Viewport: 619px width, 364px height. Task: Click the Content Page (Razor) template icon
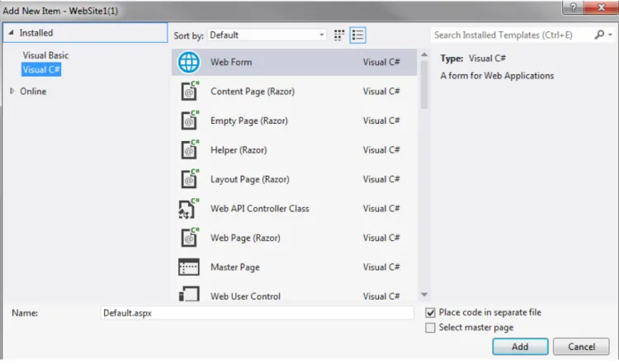click(x=190, y=91)
